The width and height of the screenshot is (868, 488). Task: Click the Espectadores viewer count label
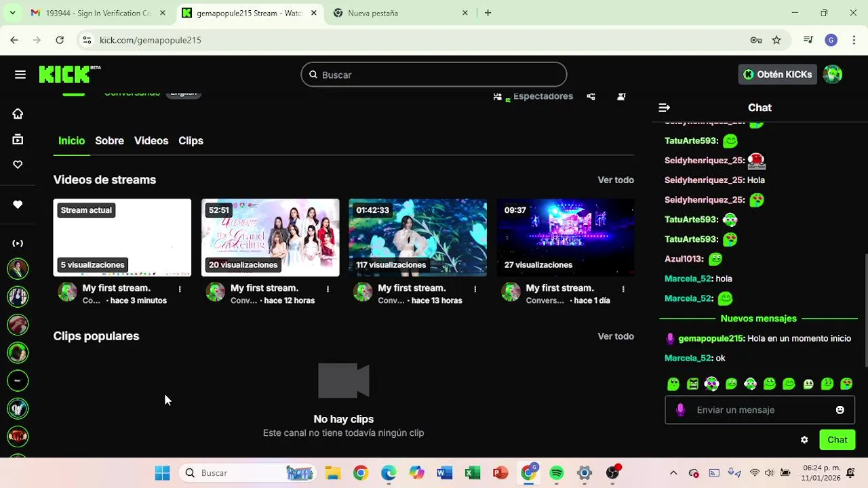coord(542,96)
